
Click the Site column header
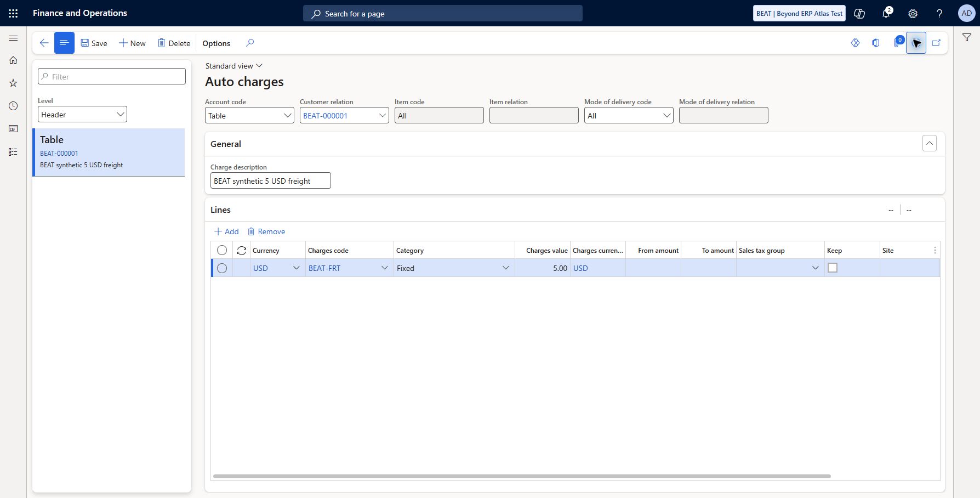[x=904, y=250]
